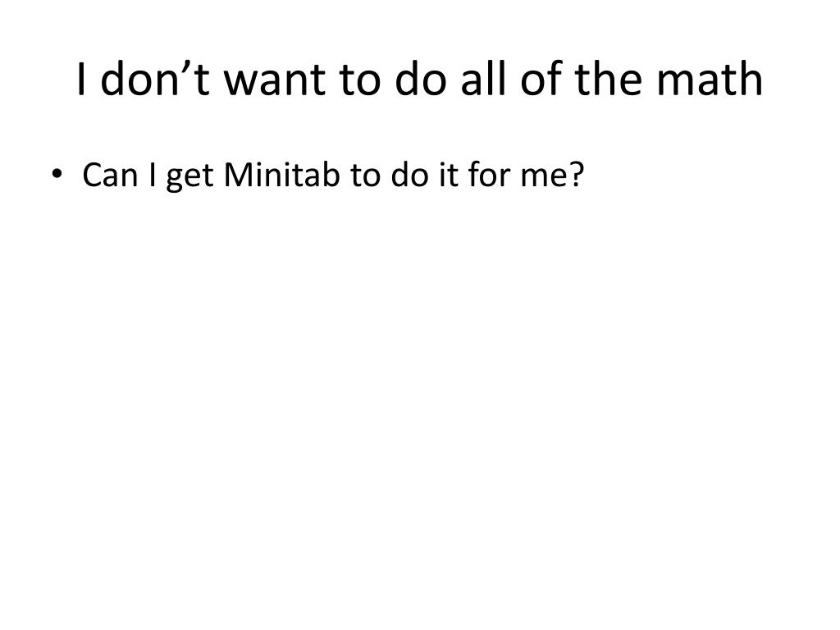Click the word "get" in the bullet

click(x=190, y=178)
